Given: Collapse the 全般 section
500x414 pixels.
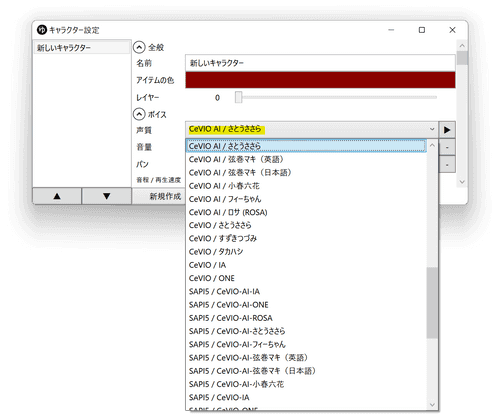Looking at the screenshot, I should click(139, 47).
